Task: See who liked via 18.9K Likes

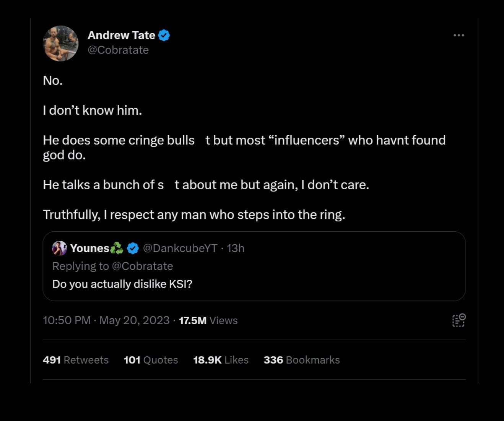Action: (221, 359)
